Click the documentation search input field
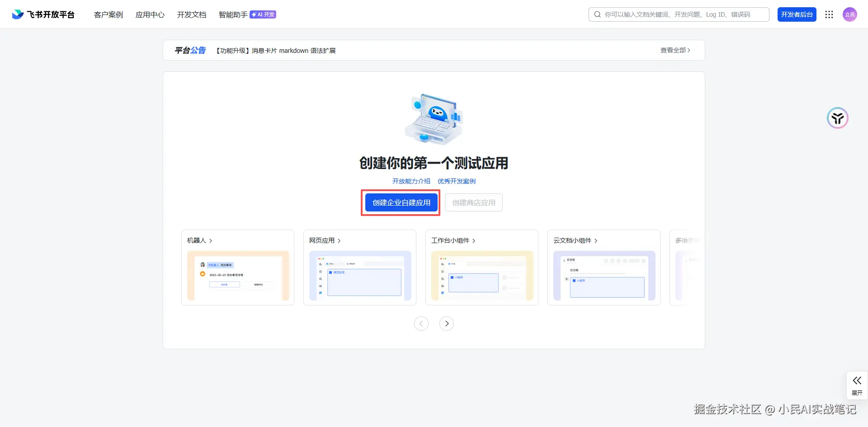This screenshot has height=427, width=868. tap(679, 14)
